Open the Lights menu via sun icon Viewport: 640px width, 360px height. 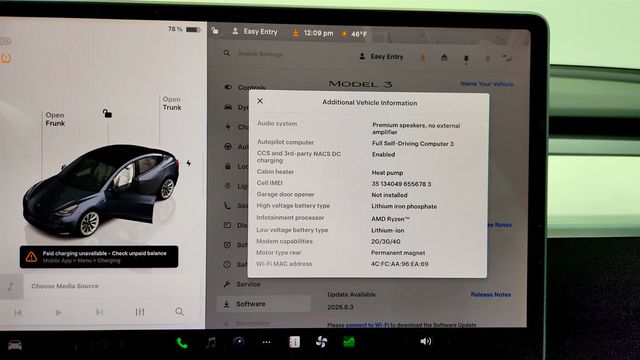coord(227,186)
